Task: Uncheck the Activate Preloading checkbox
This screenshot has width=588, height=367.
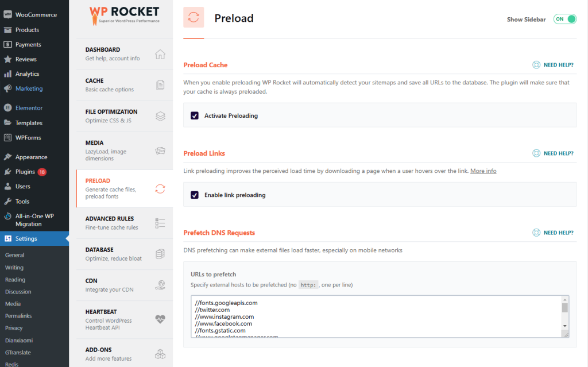Action: pyautogui.click(x=195, y=115)
